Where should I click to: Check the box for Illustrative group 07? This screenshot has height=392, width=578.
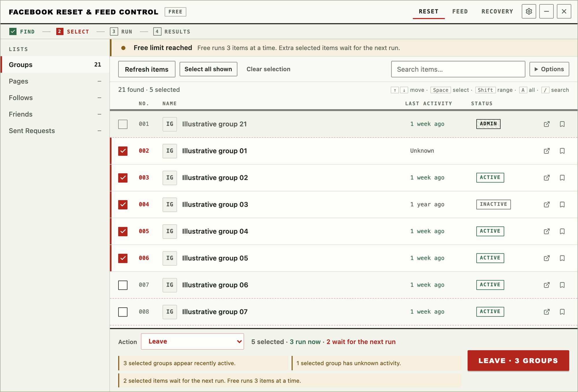(123, 312)
